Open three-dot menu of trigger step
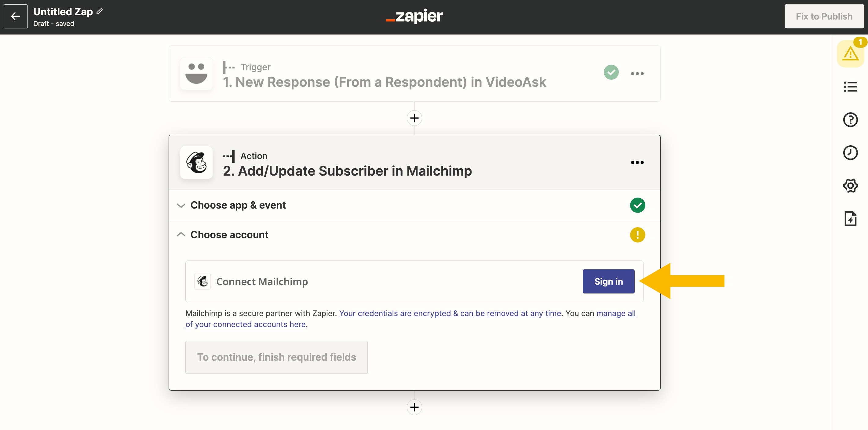Viewport: 868px width, 430px height. tap(637, 74)
